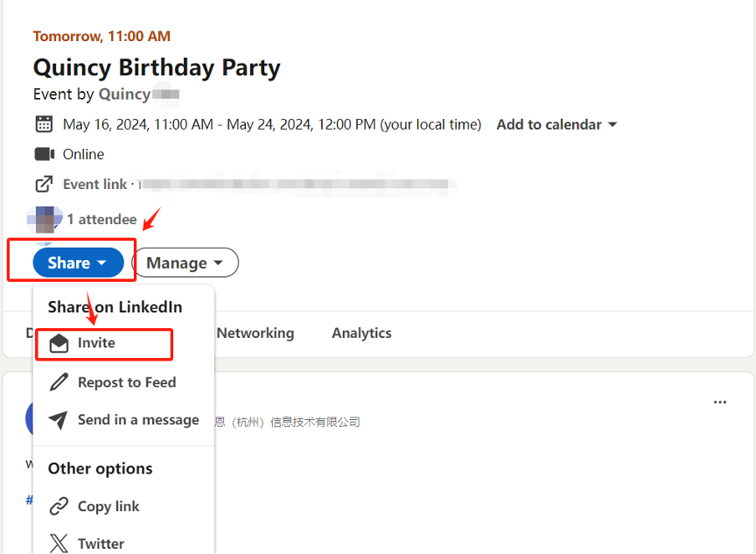
Task: Click the Invite envelope icon
Action: 59,343
